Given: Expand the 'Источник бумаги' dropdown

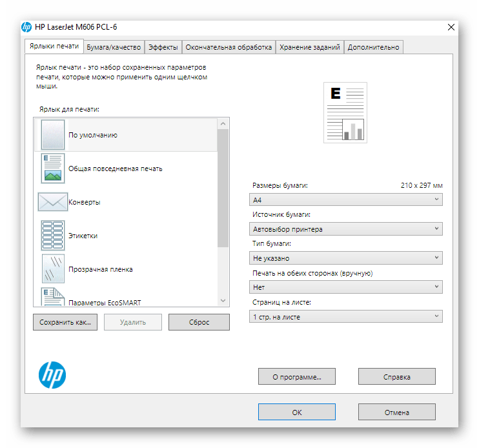Looking at the screenshot, I should [346, 229].
